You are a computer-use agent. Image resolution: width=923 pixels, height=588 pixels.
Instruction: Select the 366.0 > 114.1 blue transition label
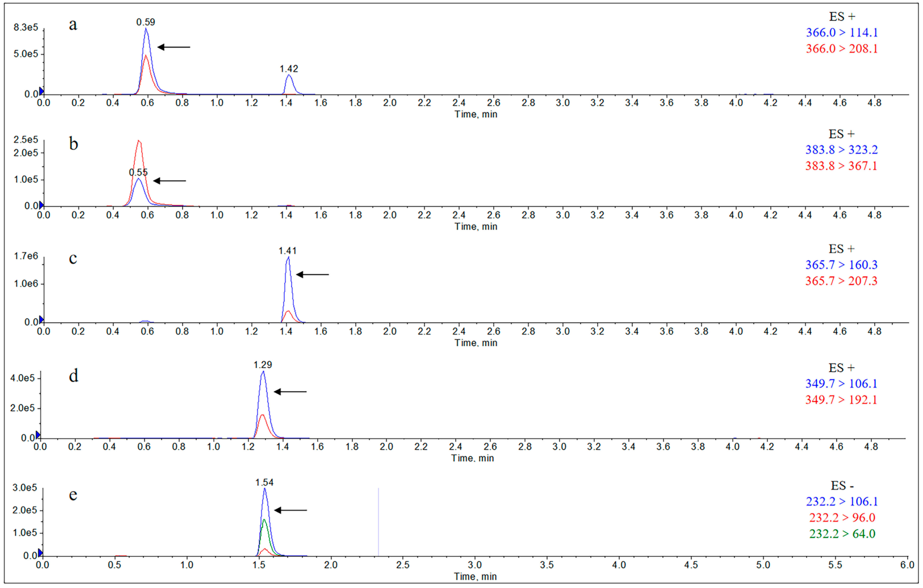click(x=842, y=33)
